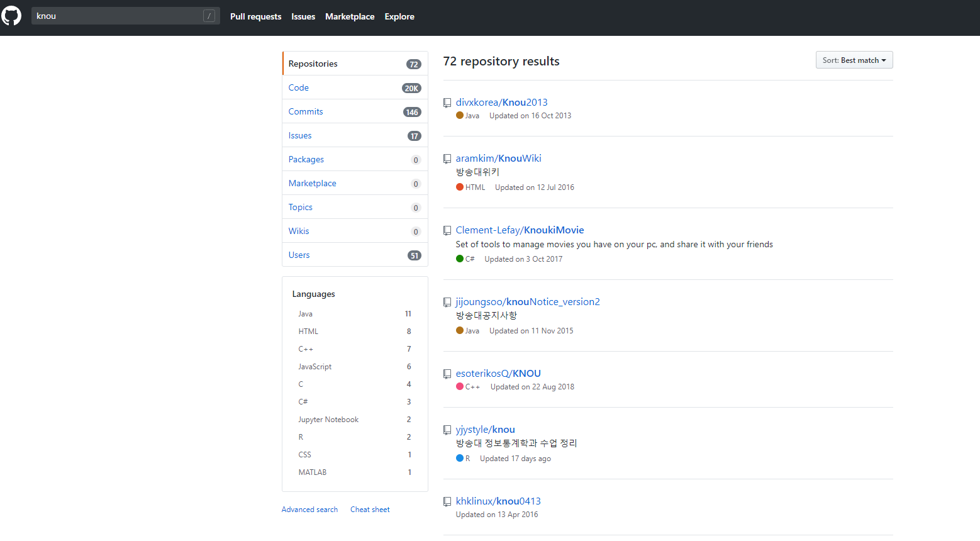Click repo icon beside jijoungsoo/knouNotice_version2
Screen dimensions: 980x541
click(447, 302)
